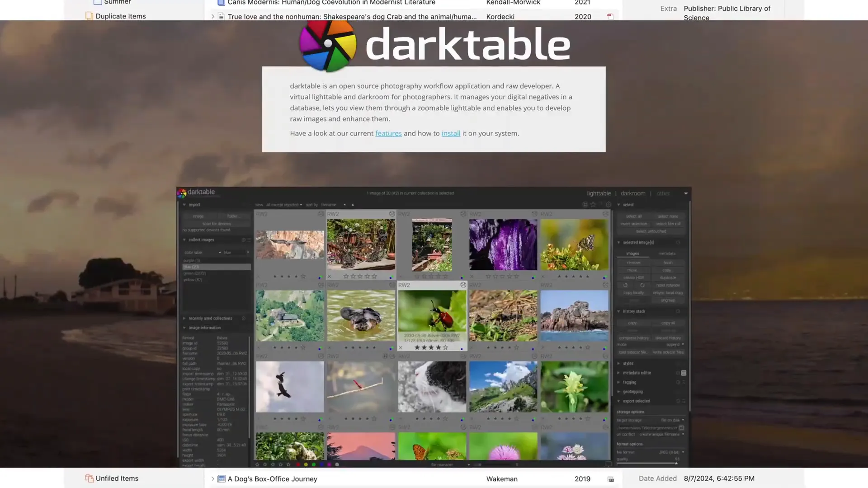Open the features link on darktable page
The width and height of the screenshot is (868, 488).
click(388, 133)
